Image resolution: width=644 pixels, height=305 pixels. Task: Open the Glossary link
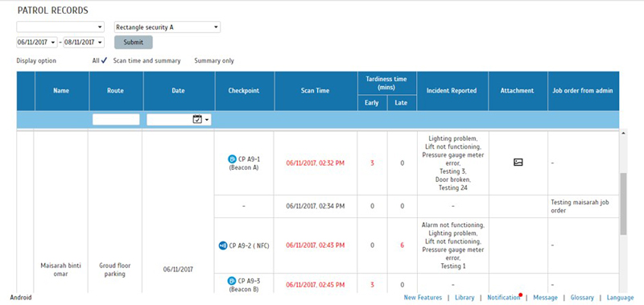(x=582, y=298)
